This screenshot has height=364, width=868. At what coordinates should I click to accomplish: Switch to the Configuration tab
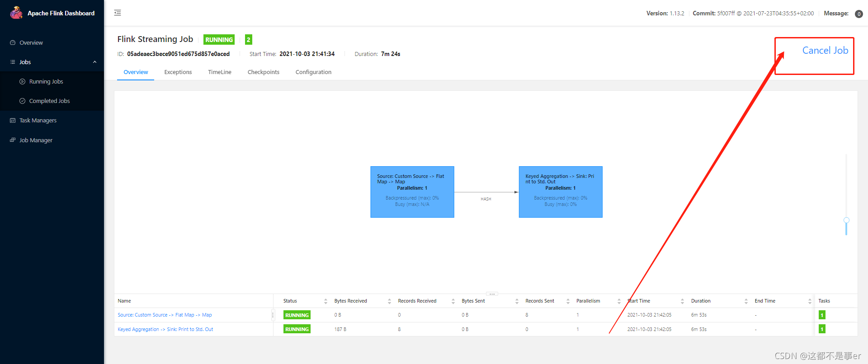click(x=313, y=72)
